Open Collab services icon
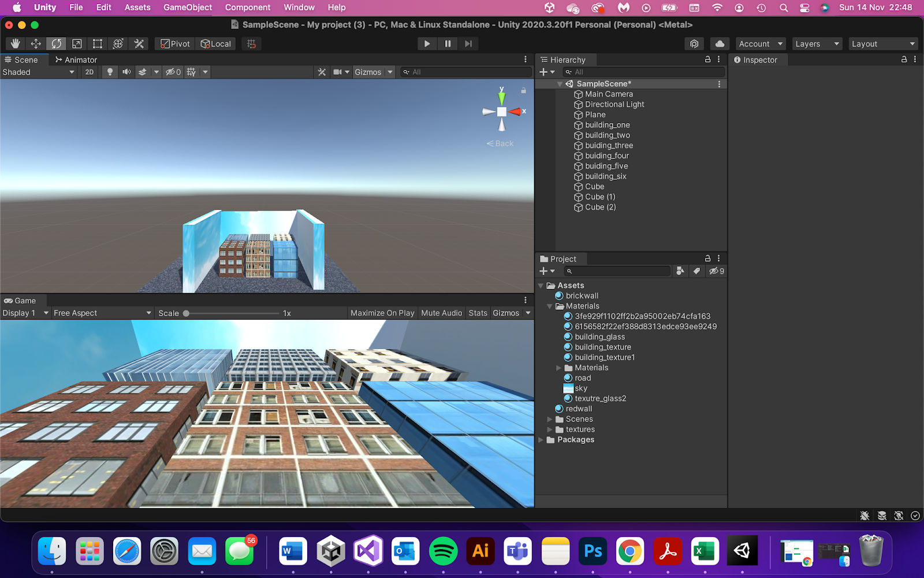Screen dimensions: 924x578 [694, 44]
